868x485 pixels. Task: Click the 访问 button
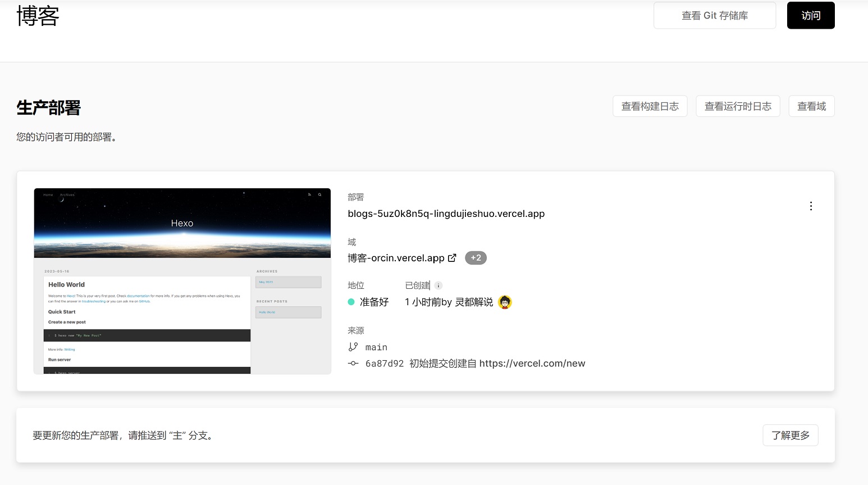tap(811, 15)
